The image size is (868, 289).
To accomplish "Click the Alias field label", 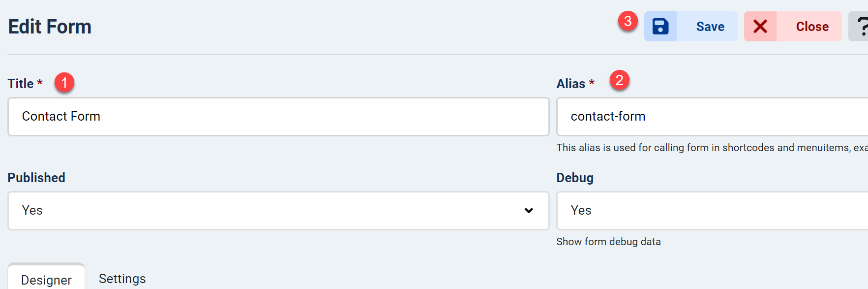I will click(x=570, y=84).
